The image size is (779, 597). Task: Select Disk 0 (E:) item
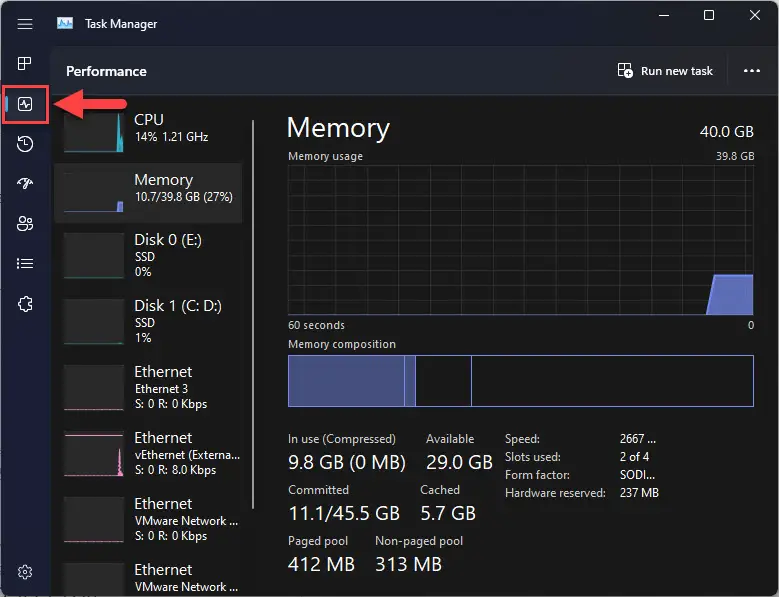pyautogui.click(x=148, y=255)
